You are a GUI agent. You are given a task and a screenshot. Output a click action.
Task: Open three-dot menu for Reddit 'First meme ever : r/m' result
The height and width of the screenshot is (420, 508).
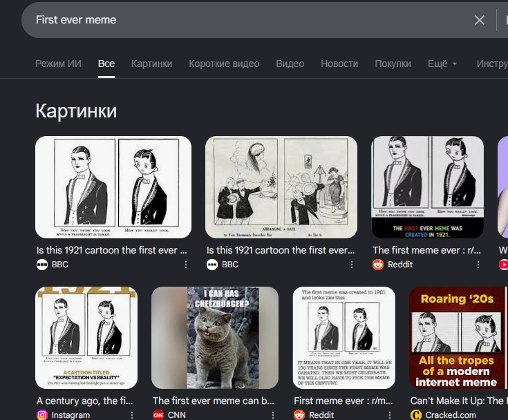pos(390,415)
